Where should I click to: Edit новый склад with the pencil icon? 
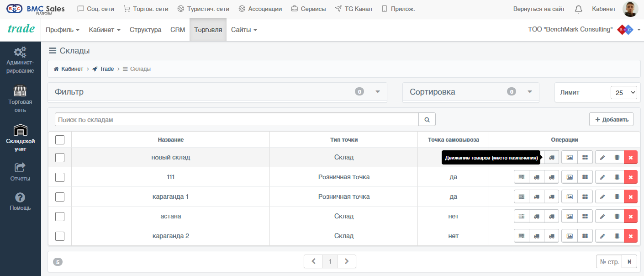coord(602,157)
